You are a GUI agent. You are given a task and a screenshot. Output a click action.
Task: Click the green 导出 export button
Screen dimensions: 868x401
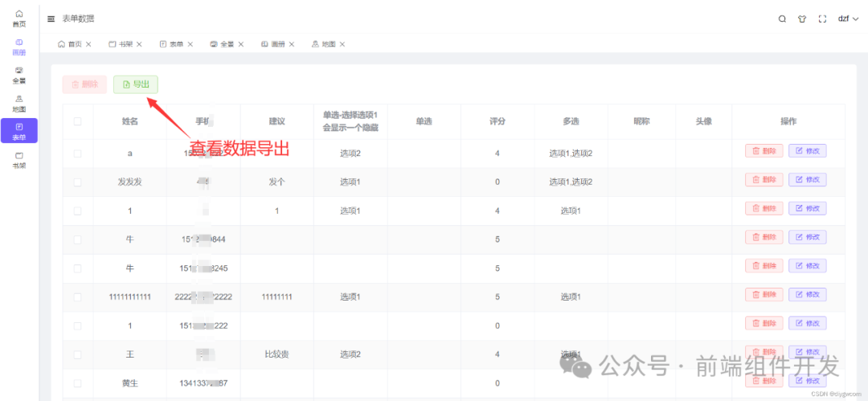click(x=136, y=84)
